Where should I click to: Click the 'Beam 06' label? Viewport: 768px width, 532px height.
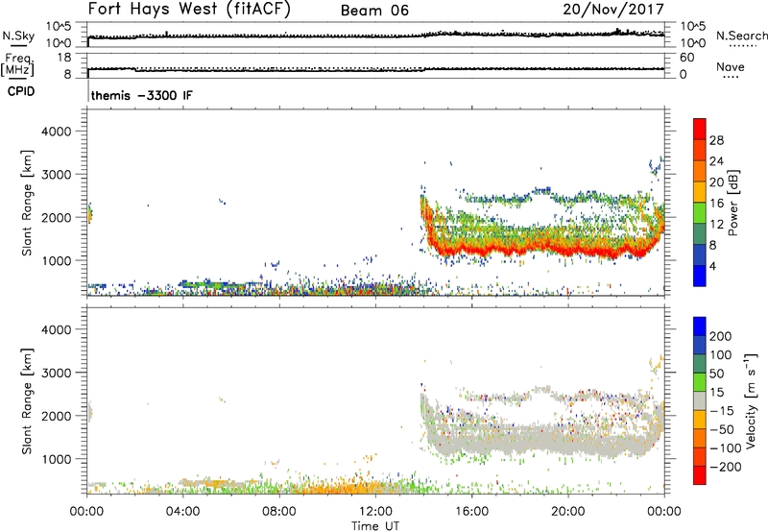374,11
